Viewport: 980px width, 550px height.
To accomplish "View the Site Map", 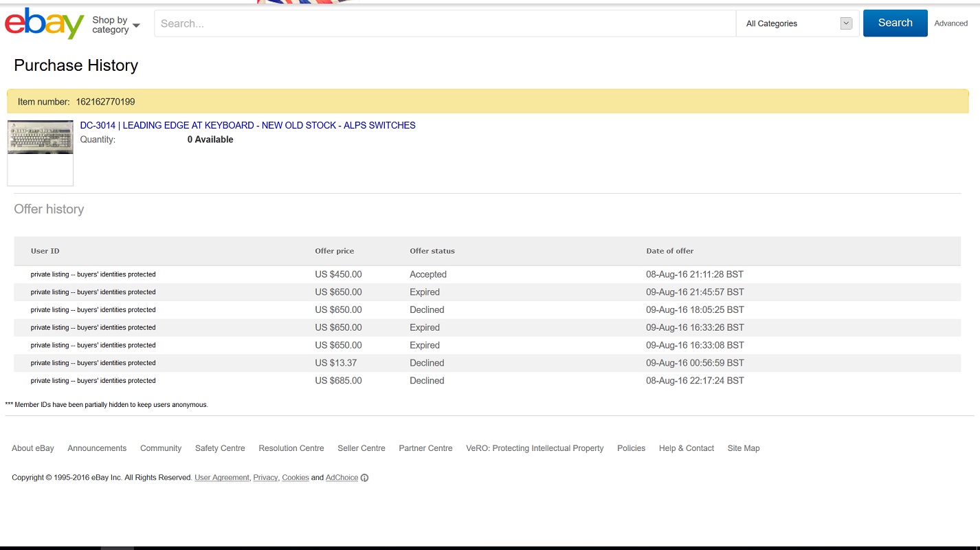I will click(x=744, y=448).
